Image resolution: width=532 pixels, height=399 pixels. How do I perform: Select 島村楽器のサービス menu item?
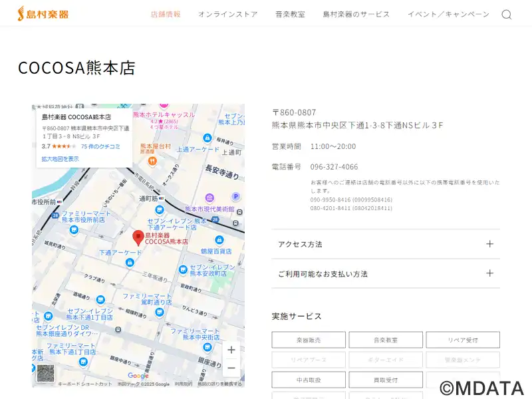[356, 14]
